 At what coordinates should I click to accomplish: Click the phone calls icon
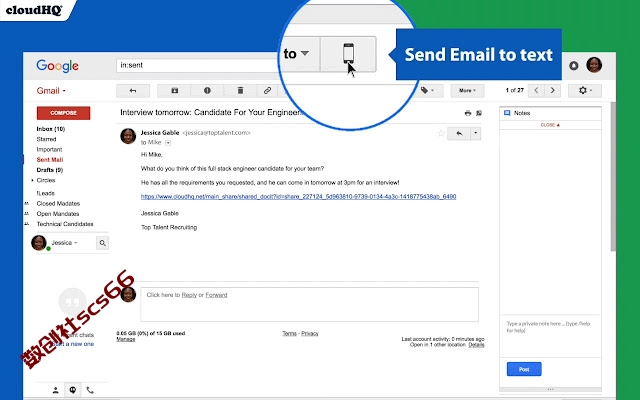(90, 390)
